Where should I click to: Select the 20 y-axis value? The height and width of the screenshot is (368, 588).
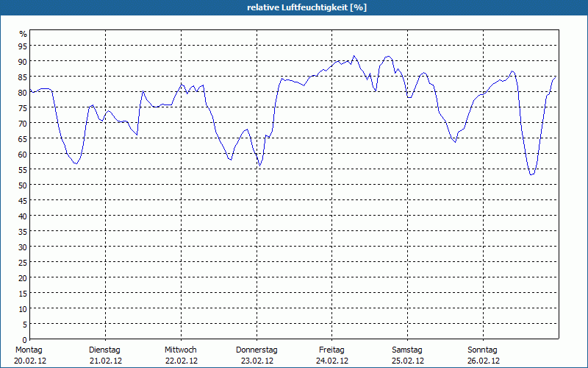(x=24, y=278)
